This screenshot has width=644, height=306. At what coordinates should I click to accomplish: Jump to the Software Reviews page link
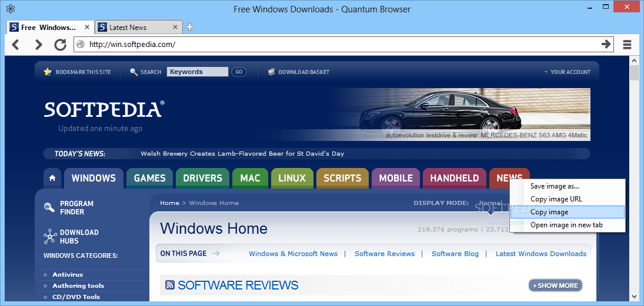point(385,254)
